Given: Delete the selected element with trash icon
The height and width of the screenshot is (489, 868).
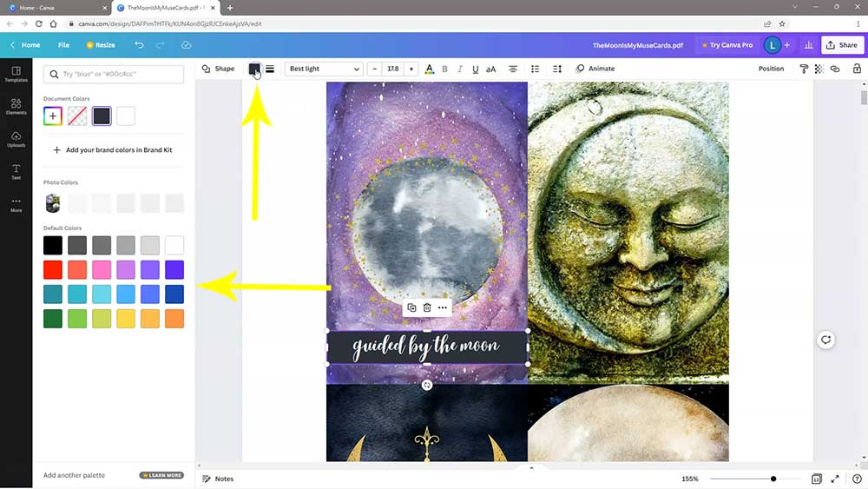Looking at the screenshot, I should 427,307.
